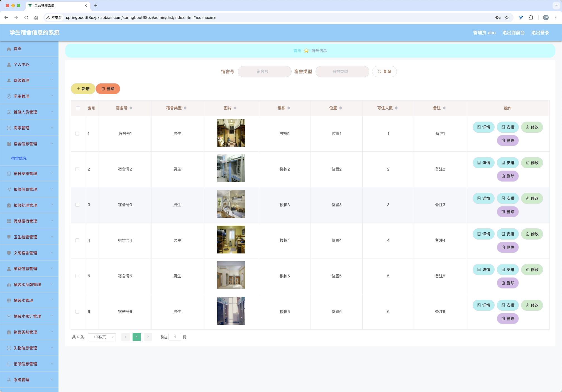Click the copy icon next to 招领信息管理
562x392 pixels.
pos(9,364)
